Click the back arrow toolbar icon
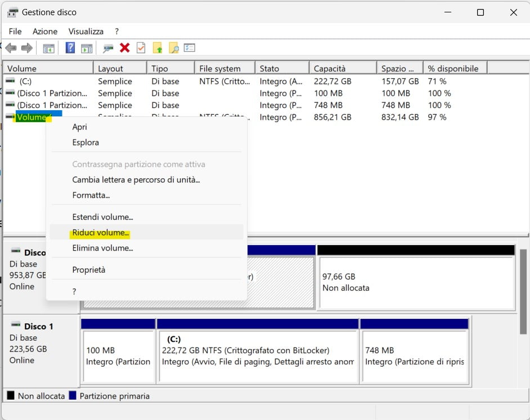Screen dimensions: 530x420 point(11,48)
